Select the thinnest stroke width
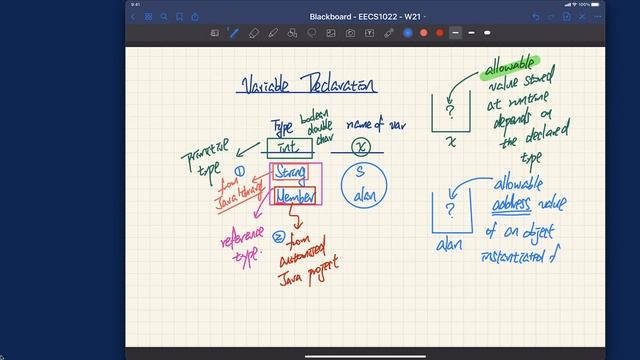640x360 pixels. 456,33
